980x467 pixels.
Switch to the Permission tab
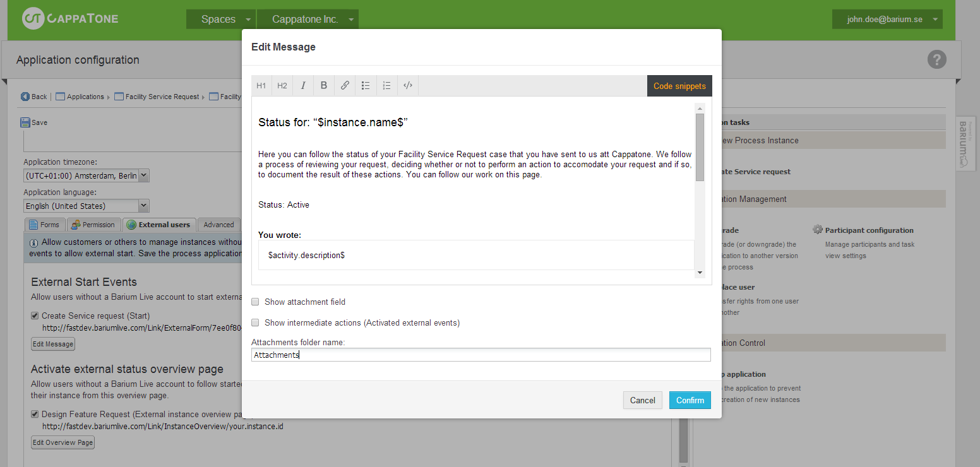click(x=93, y=225)
